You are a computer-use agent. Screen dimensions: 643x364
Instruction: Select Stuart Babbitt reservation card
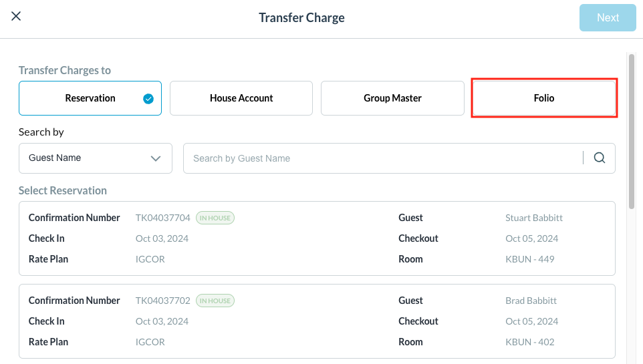click(317, 238)
